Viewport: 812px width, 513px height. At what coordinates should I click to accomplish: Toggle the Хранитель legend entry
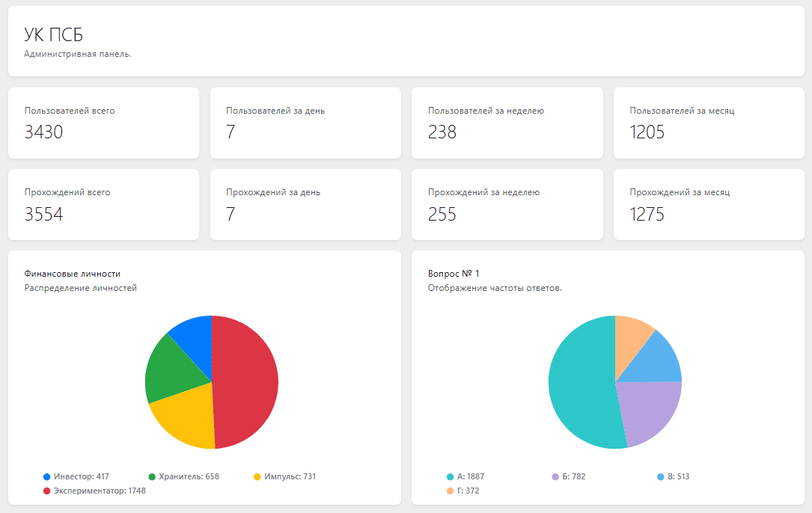point(184,476)
